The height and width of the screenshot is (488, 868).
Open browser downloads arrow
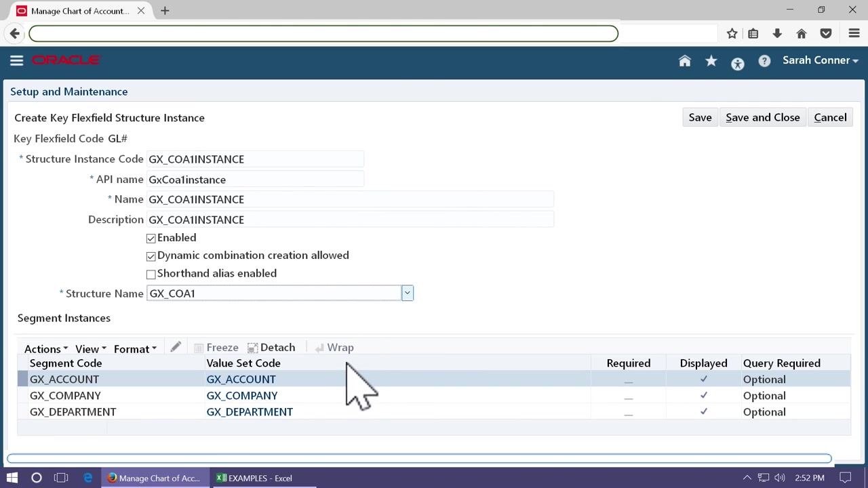pos(777,33)
